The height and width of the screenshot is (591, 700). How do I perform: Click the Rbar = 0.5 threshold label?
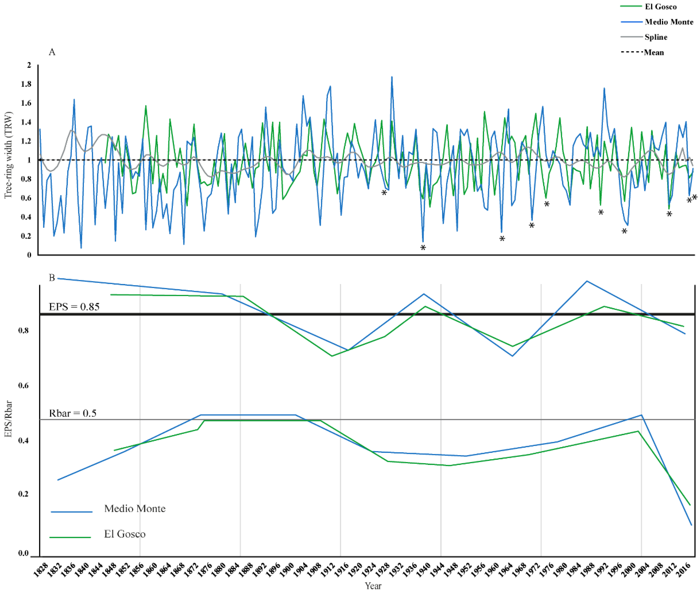[73, 414]
